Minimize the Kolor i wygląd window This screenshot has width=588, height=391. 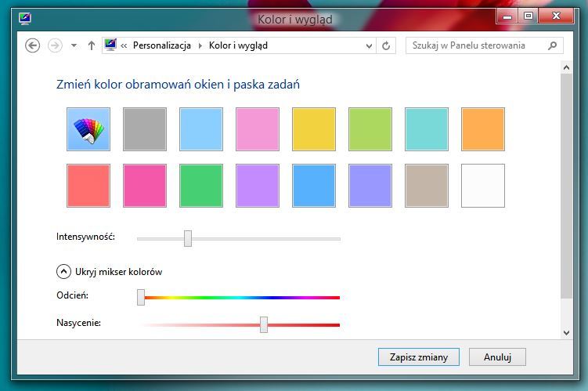point(507,16)
